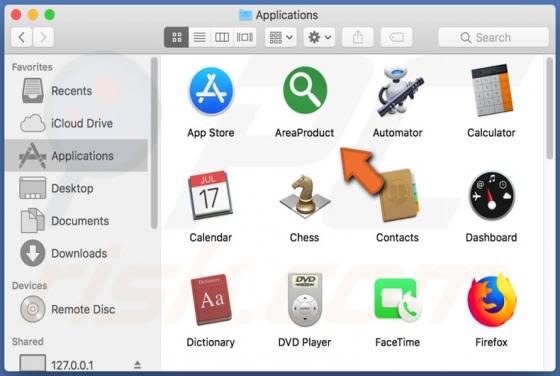This screenshot has width=560, height=376.
Task: Open iCloud Drive in the sidebar
Action: click(x=76, y=123)
